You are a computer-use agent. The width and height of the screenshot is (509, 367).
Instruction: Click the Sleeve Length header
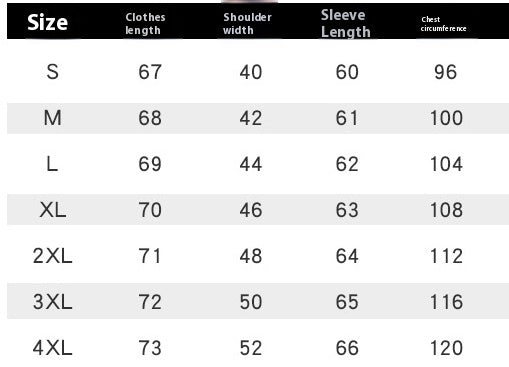(346, 23)
